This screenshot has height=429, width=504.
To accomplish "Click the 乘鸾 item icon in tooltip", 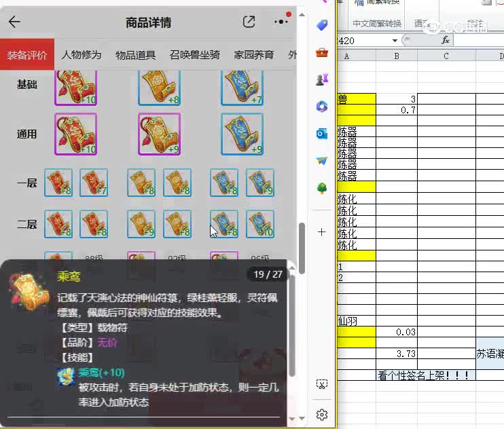I will (29, 293).
